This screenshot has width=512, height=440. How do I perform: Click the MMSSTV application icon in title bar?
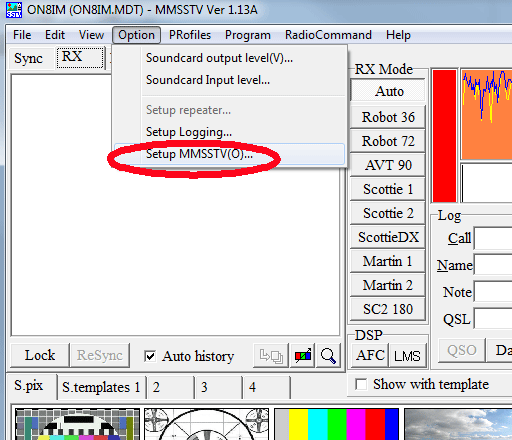[14, 10]
